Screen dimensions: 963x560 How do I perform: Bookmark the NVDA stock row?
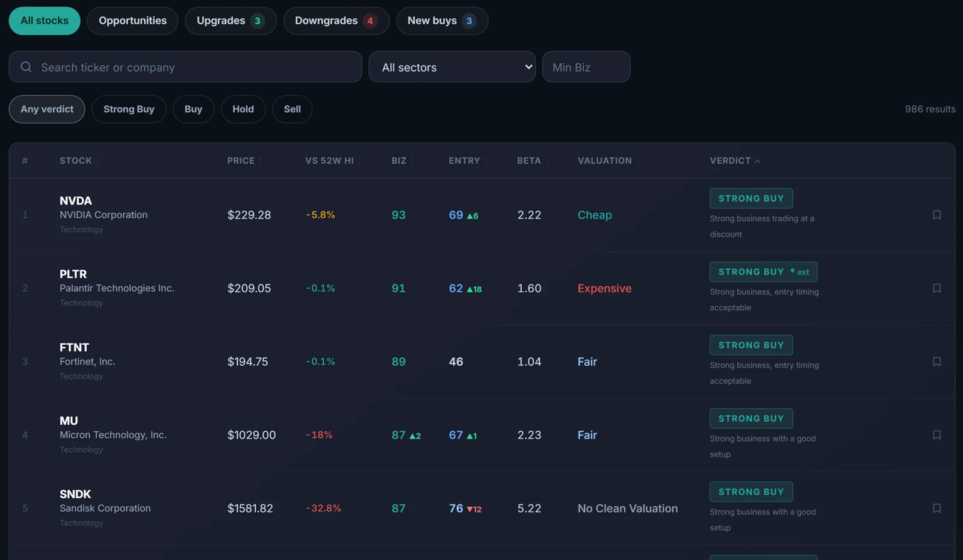point(937,215)
